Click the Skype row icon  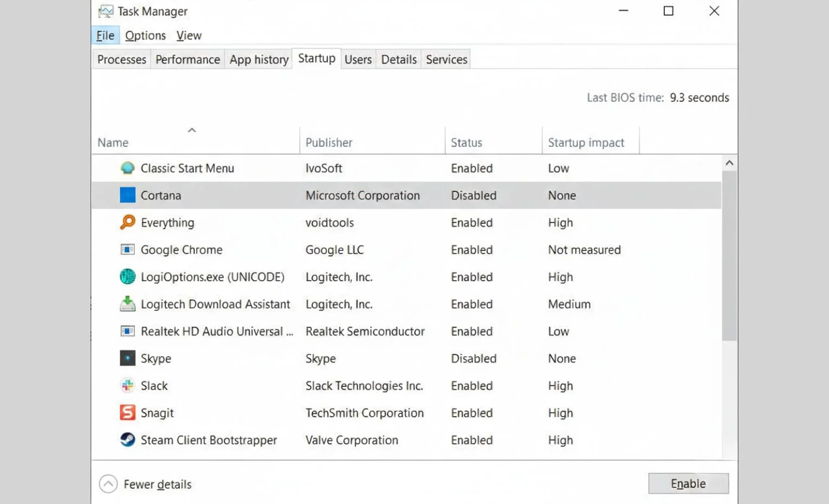point(127,358)
